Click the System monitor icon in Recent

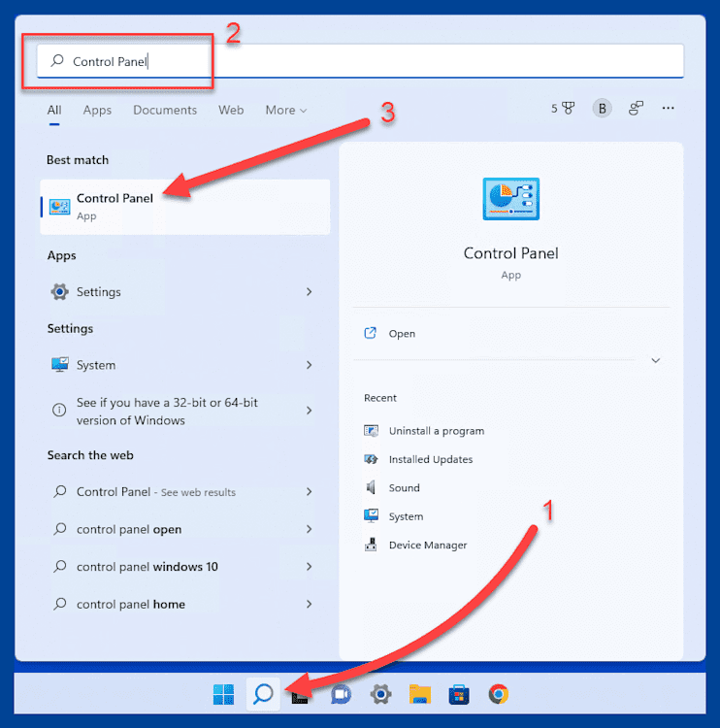[371, 515]
